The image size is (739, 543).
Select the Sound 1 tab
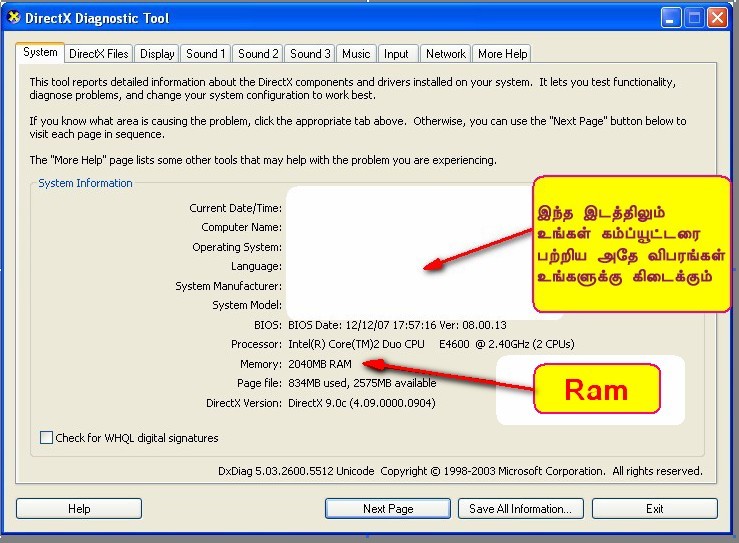205,54
